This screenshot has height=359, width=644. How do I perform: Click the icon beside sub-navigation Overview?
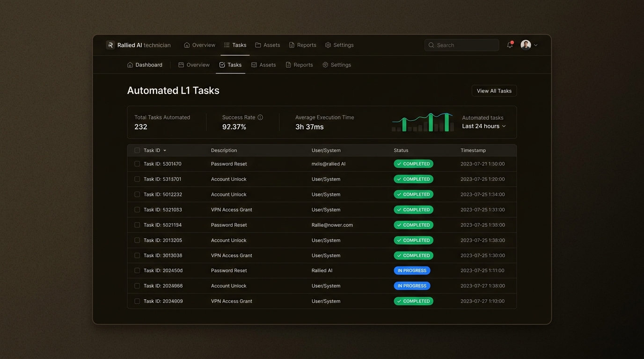tap(181, 65)
